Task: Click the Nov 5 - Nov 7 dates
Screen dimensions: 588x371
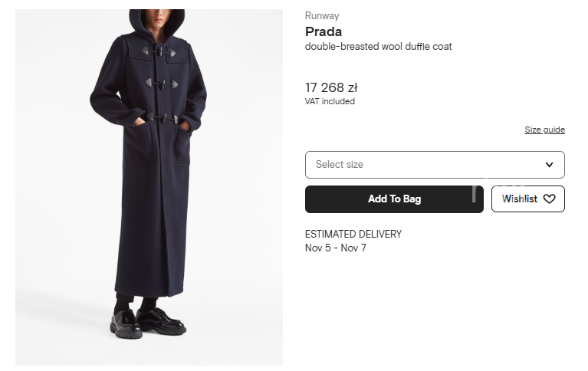Action: click(x=335, y=248)
